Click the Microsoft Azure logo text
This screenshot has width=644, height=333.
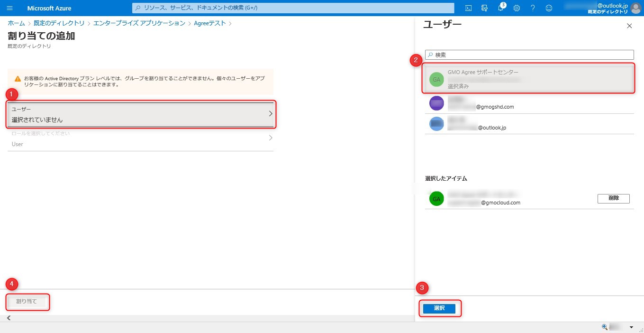tap(49, 9)
